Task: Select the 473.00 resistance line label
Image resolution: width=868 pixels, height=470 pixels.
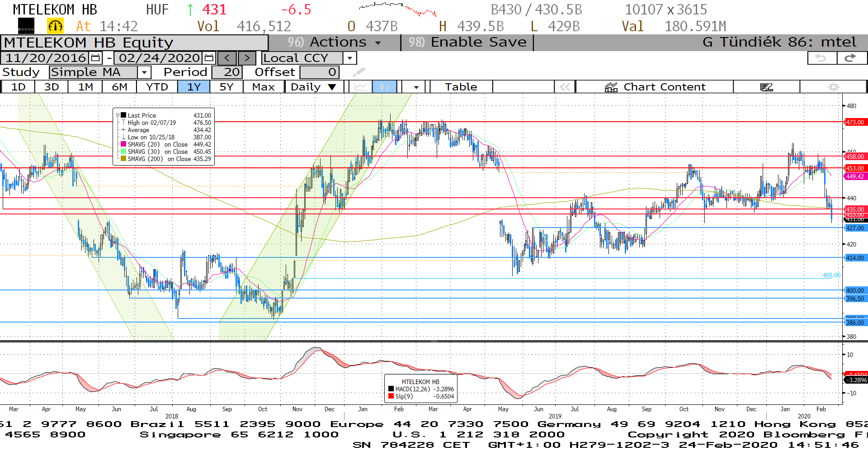Action: pyautogui.click(x=855, y=122)
